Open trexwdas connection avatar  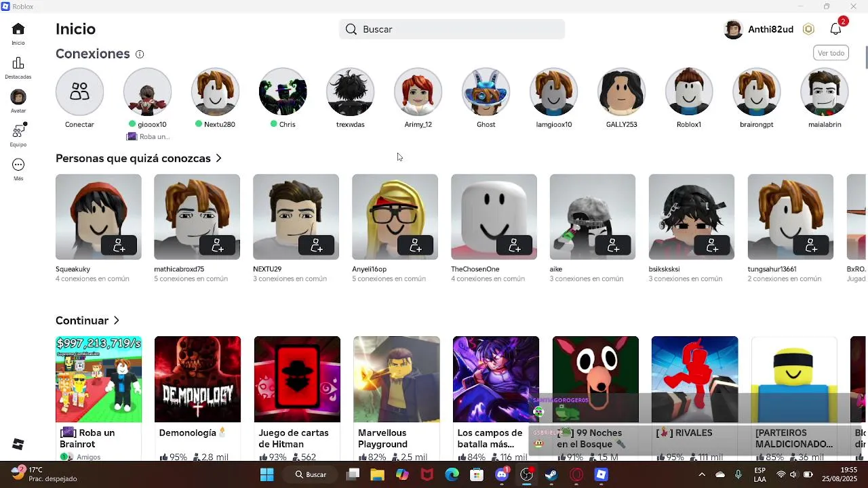point(351,91)
